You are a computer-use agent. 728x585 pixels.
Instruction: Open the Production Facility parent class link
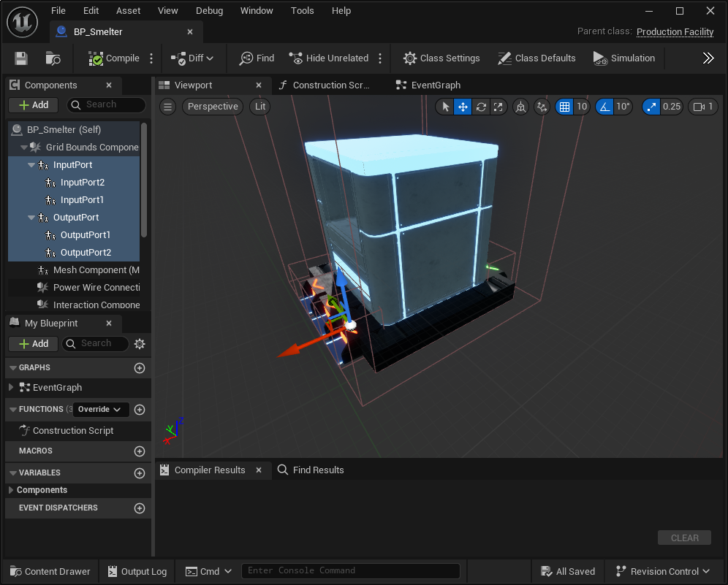675,32
